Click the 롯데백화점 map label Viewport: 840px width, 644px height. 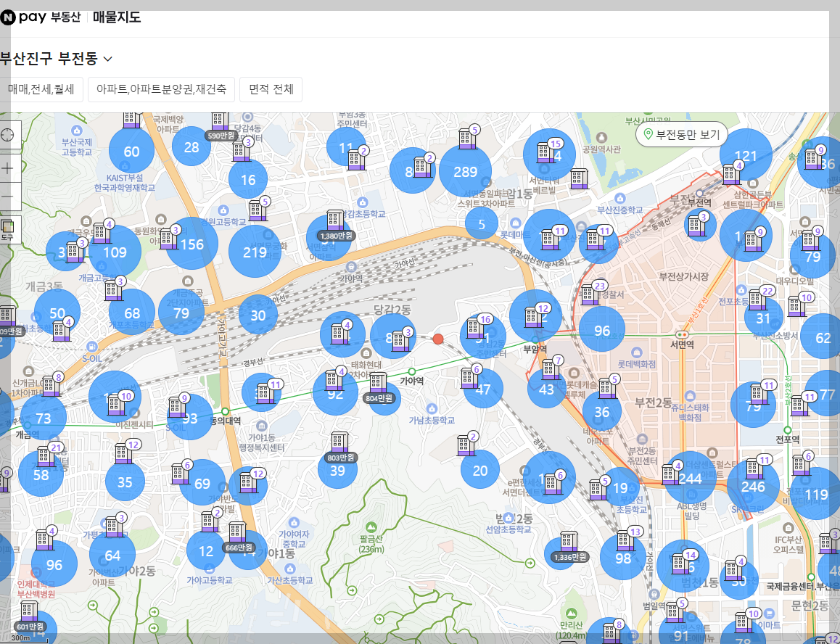[637, 364]
